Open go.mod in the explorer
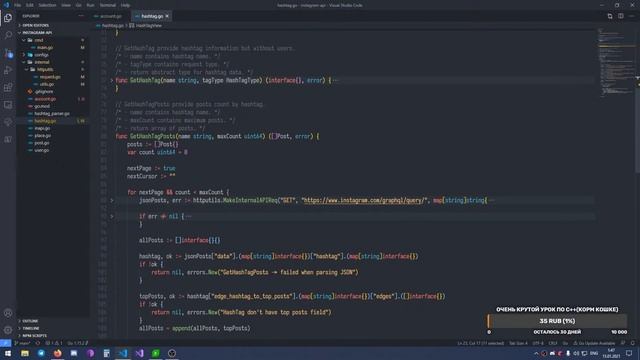640x360 pixels. pos(42,106)
